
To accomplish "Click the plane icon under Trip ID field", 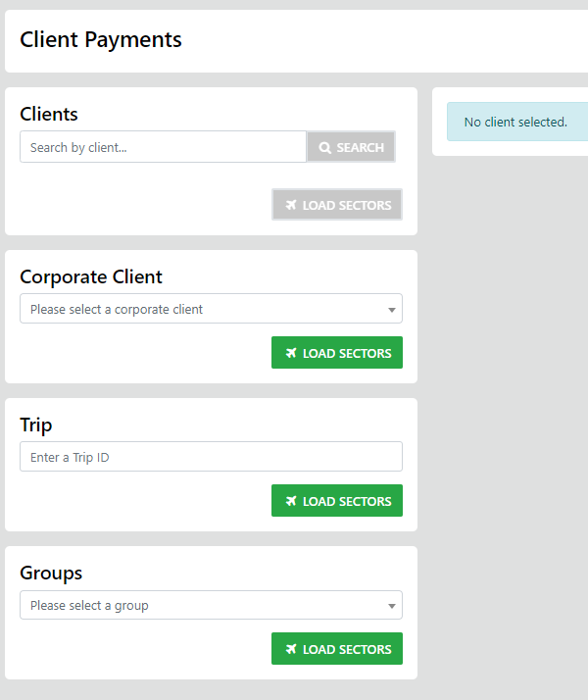I will [x=291, y=502].
